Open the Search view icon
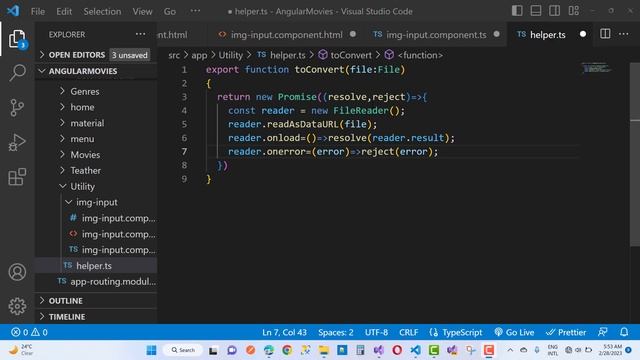This screenshot has width=640, height=360. tap(17, 73)
